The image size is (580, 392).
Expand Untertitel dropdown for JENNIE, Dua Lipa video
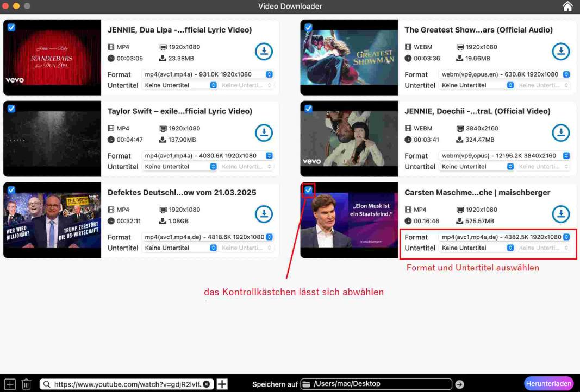tap(180, 85)
